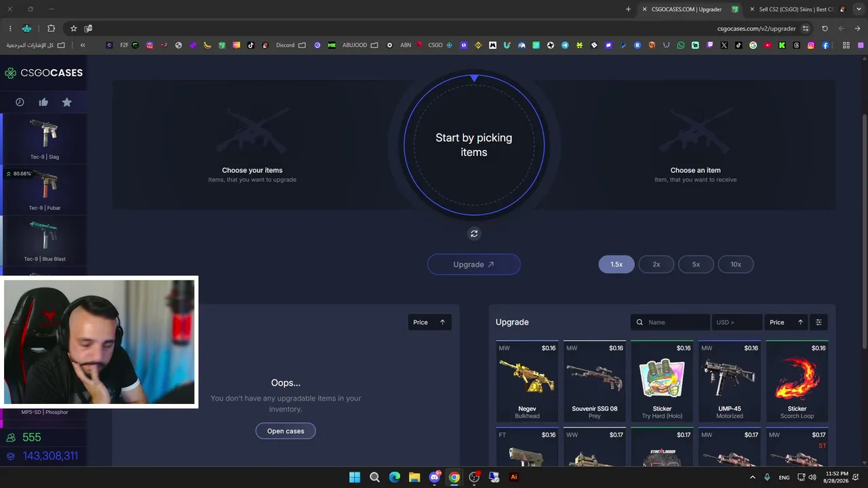Select the Tec-9 Blue Blast drop
868x488 pixels.
pos(45,241)
